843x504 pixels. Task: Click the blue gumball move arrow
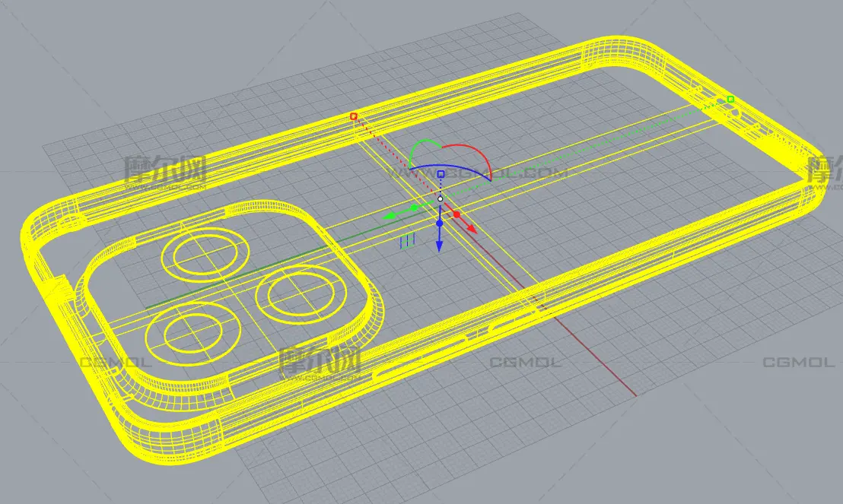coord(439,246)
